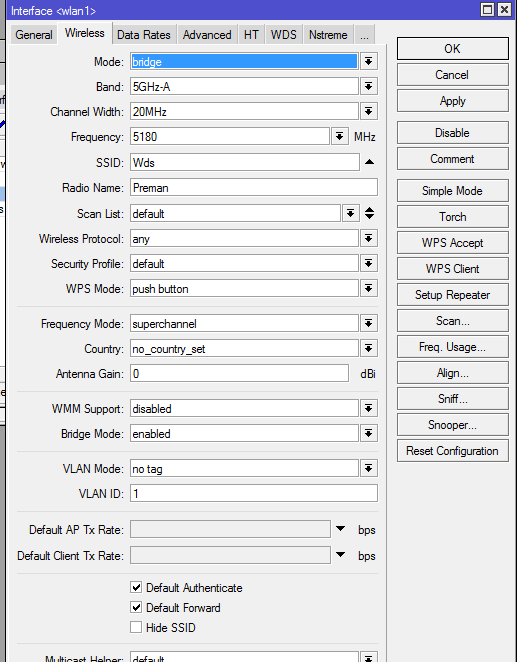Click the Antenna Gain input field
The height and width of the screenshot is (662, 517).
point(239,374)
